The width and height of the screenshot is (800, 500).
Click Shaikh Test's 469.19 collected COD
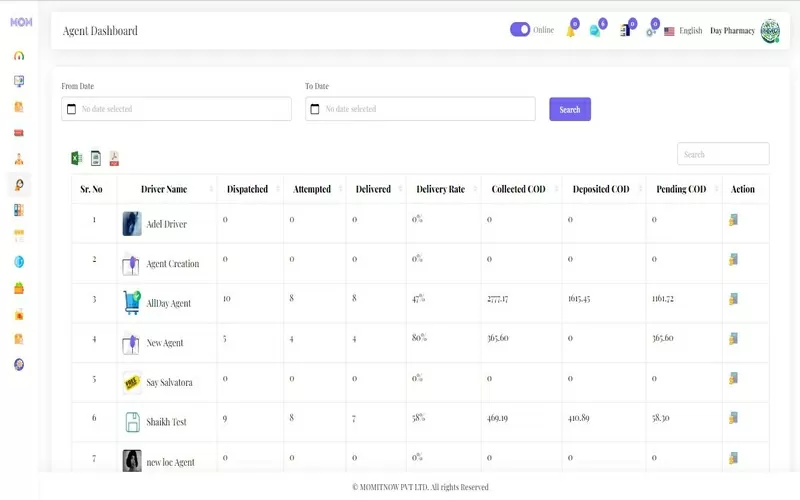coord(497,418)
